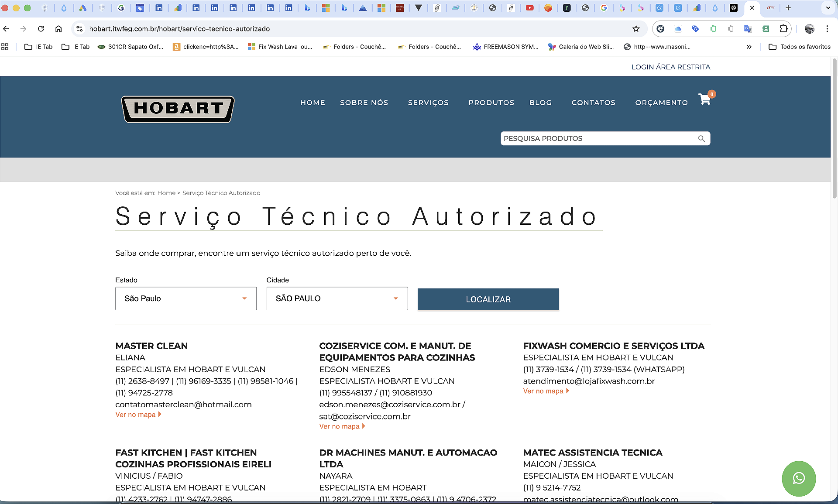Viewport: 838px width, 504px height.
Task: Close the current active tab
Action: 752,8
